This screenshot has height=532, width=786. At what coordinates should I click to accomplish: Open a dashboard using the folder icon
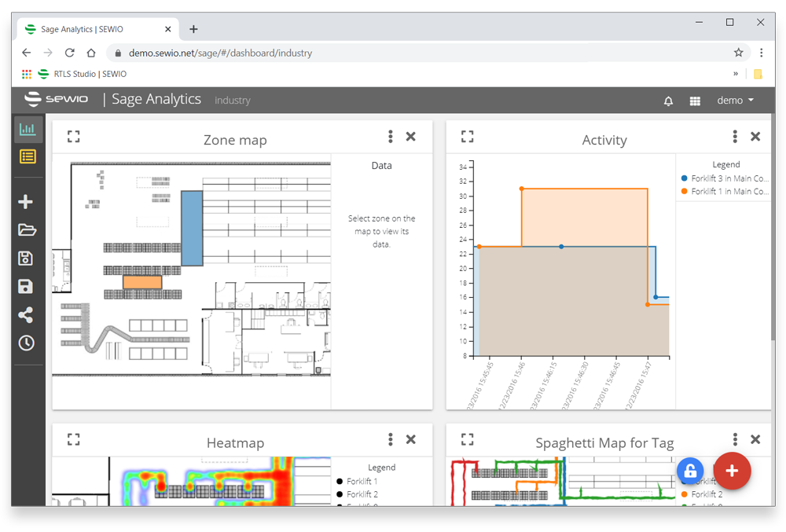(27, 229)
